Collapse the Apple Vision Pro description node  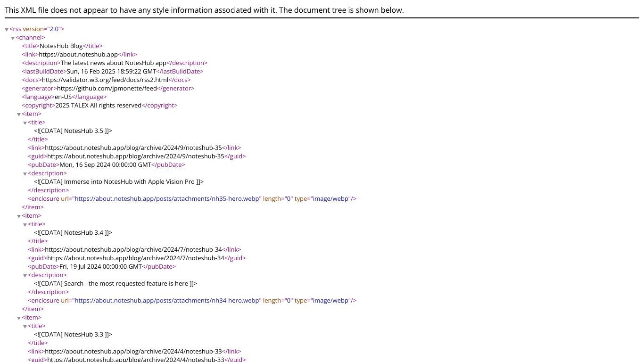pos(25,174)
